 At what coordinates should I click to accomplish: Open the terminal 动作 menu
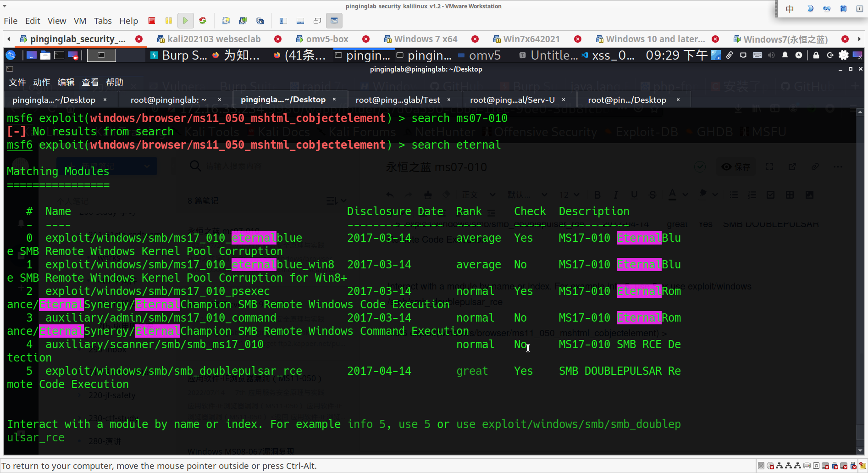[x=42, y=83]
